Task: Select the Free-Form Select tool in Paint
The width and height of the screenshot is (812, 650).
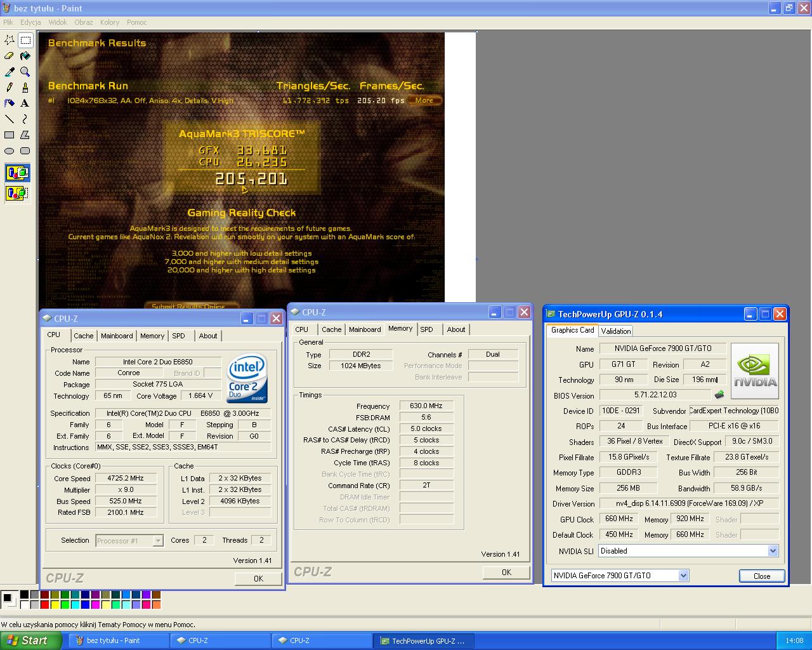Action: [x=10, y=40]
